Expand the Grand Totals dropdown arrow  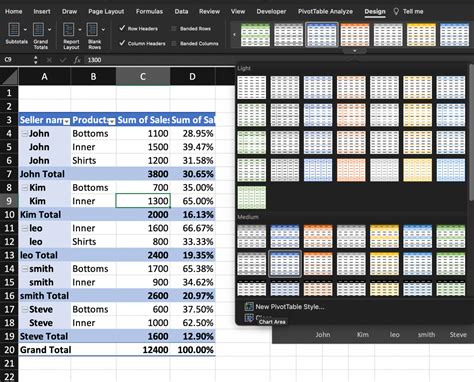(50, 30)
